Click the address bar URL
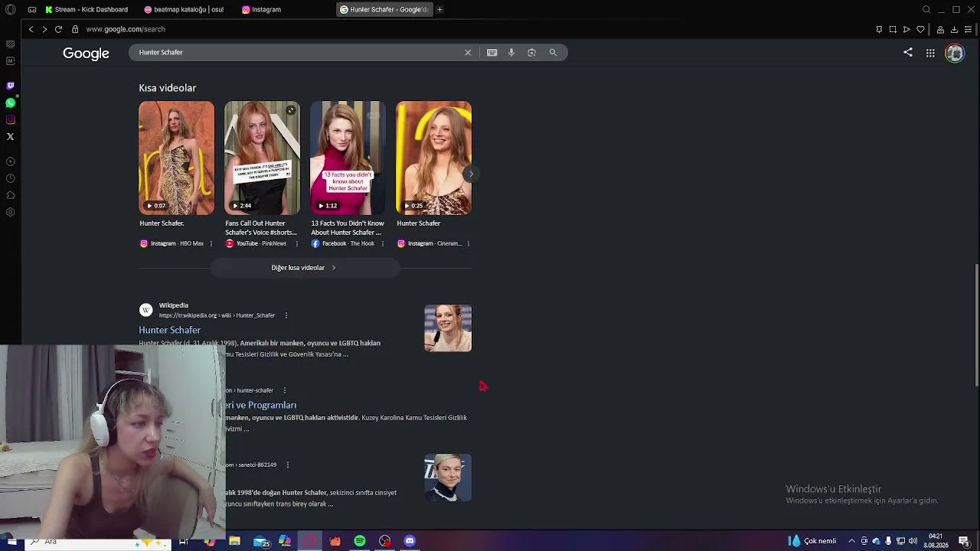 click(x=126, y=29)
